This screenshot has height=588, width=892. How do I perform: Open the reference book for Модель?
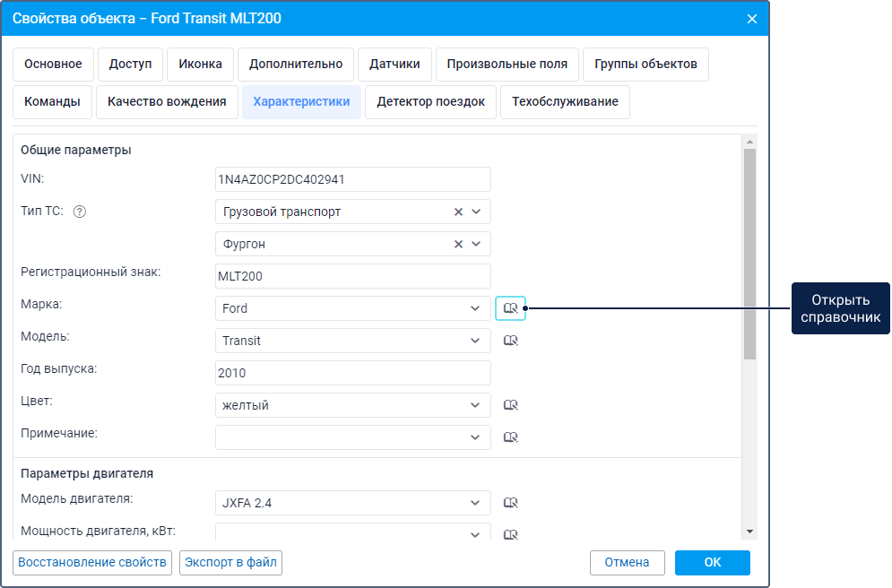(x=510, y=341)
